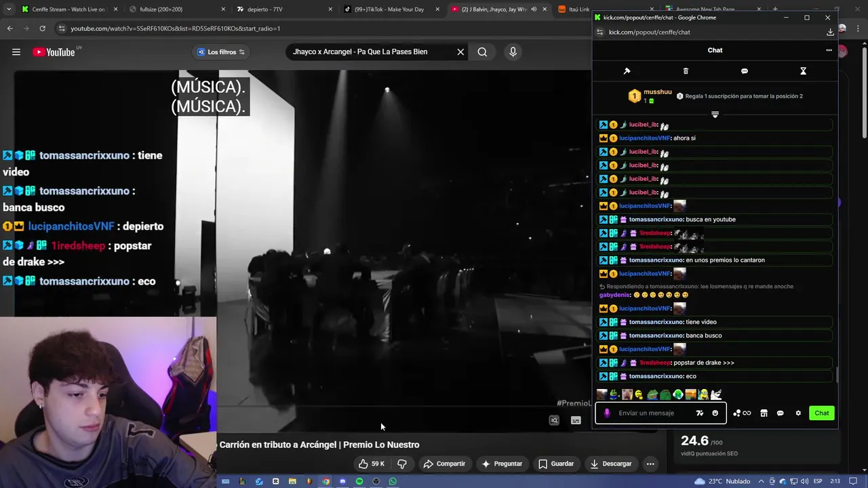Image resolution: width=868 pixels, height=488 pixels.
Task: Click gabydenis username in chat
Action: coord(615,295)
